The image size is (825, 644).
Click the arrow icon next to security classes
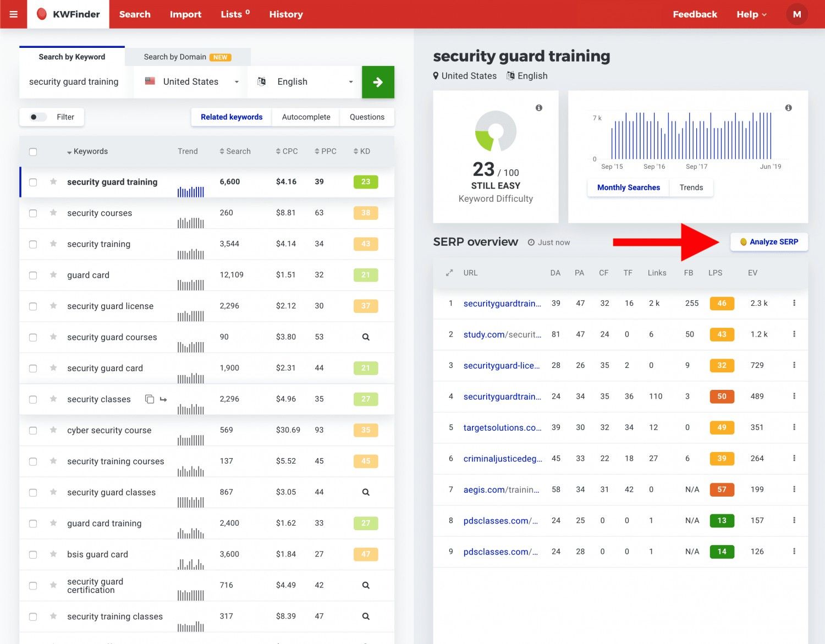(163, 399)
